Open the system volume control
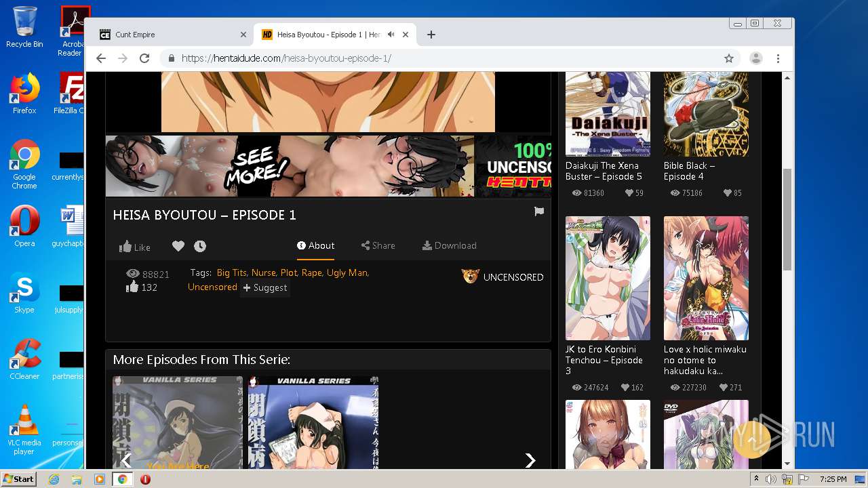 [770, 479]
